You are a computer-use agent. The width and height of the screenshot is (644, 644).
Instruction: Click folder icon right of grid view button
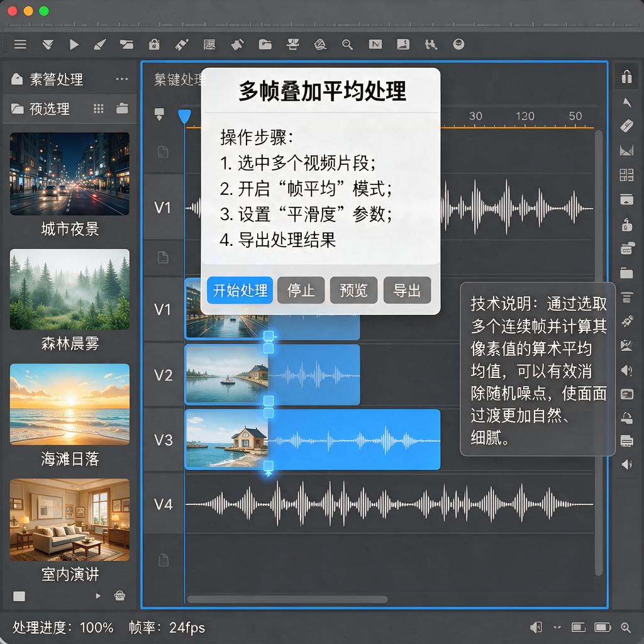(x=122, y=108)
